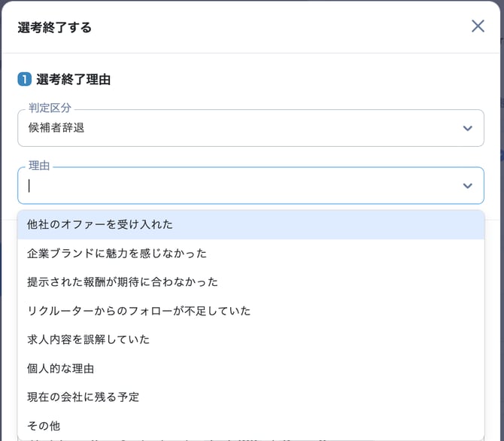Pick 現在の会社に残る予定 reason

(x=83, y=397)
